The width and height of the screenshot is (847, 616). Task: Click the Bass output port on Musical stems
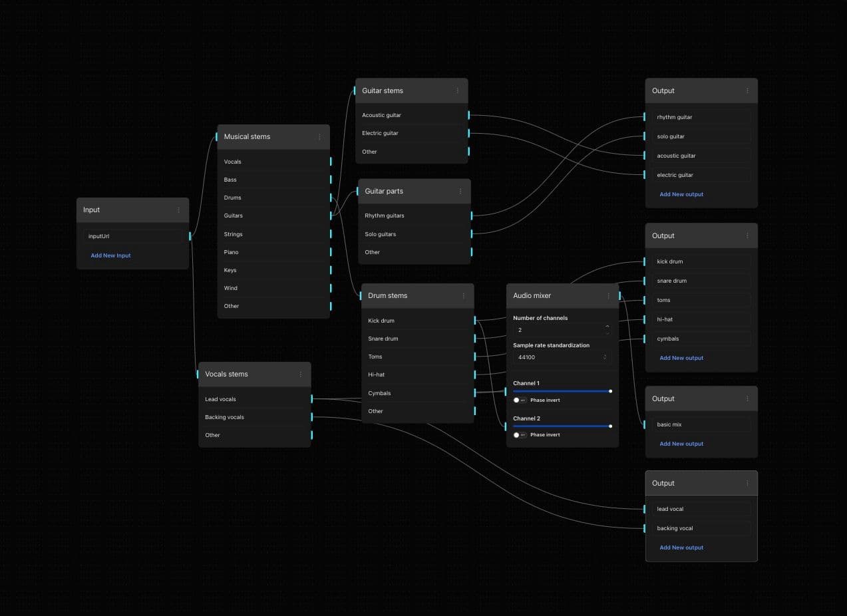331,180
